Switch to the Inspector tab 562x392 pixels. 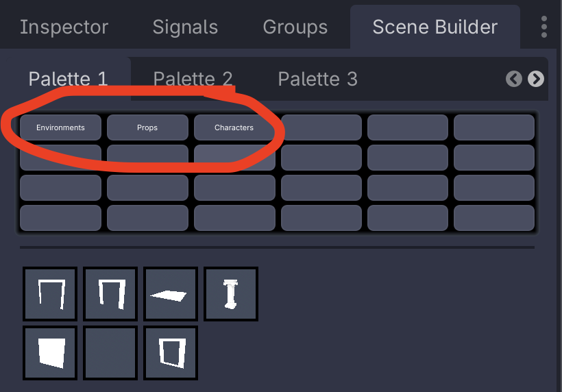click(64, 27)
